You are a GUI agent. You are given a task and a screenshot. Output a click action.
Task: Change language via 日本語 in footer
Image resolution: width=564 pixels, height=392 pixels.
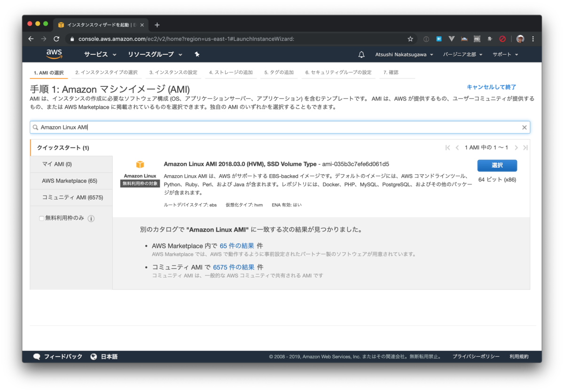click(x=104, y=357)
